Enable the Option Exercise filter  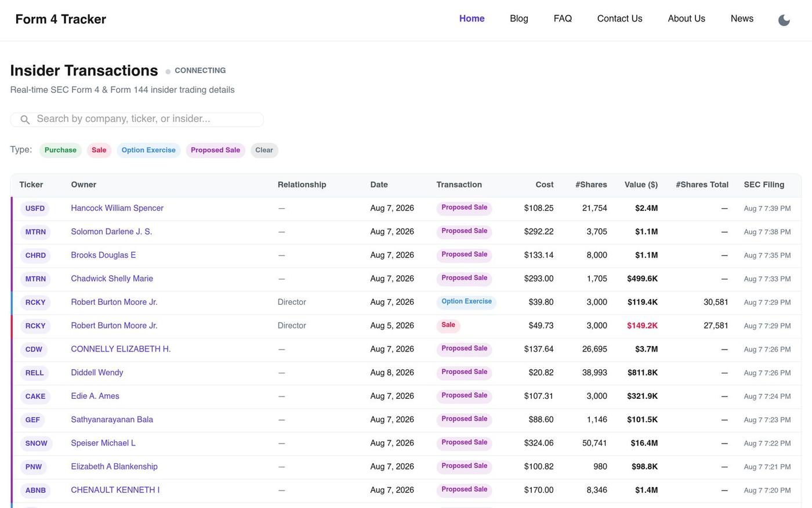(x=148, y=150)
